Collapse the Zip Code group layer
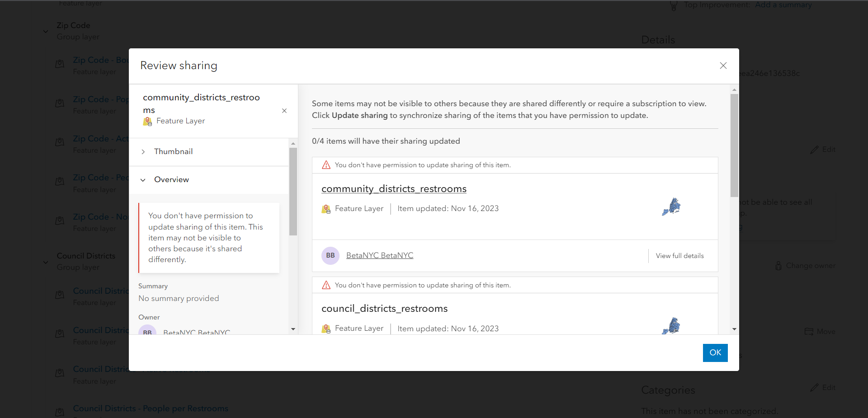The width and height of the screenshot is (868, 418). point(45,31)
